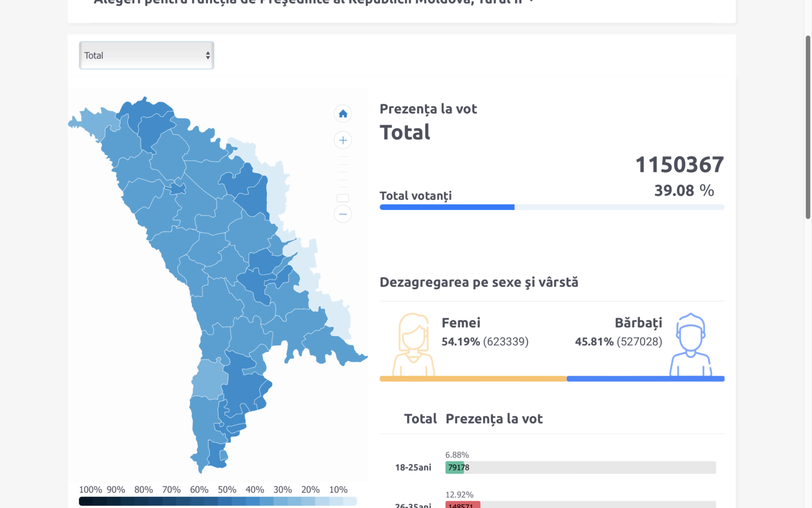Select the yellow Femei share bar

[473, 379]
